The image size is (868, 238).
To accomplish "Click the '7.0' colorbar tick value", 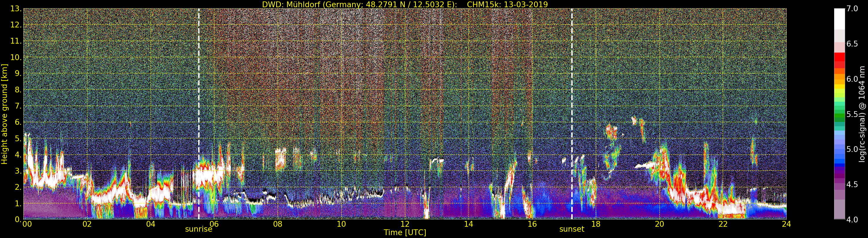I will 852,9.
